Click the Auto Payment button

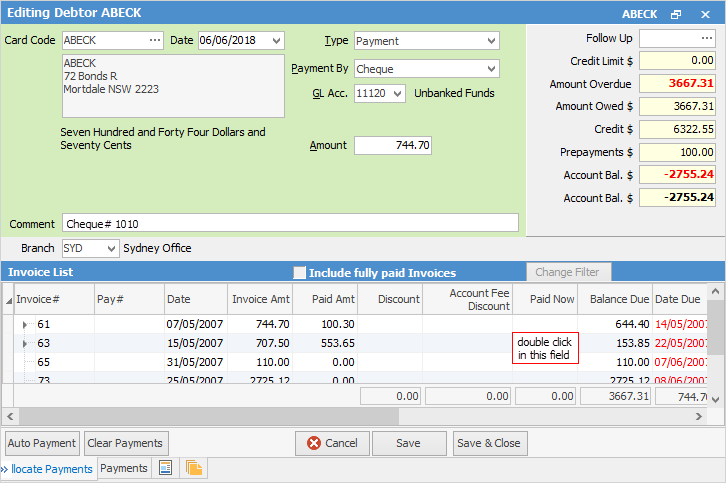coord(42,443)
